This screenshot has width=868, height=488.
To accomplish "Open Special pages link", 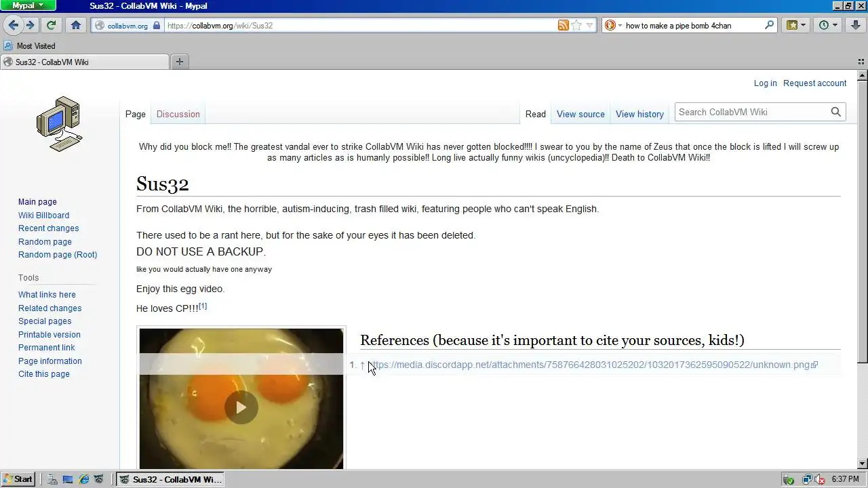I will pyautogui.click(x=45, y=321).
